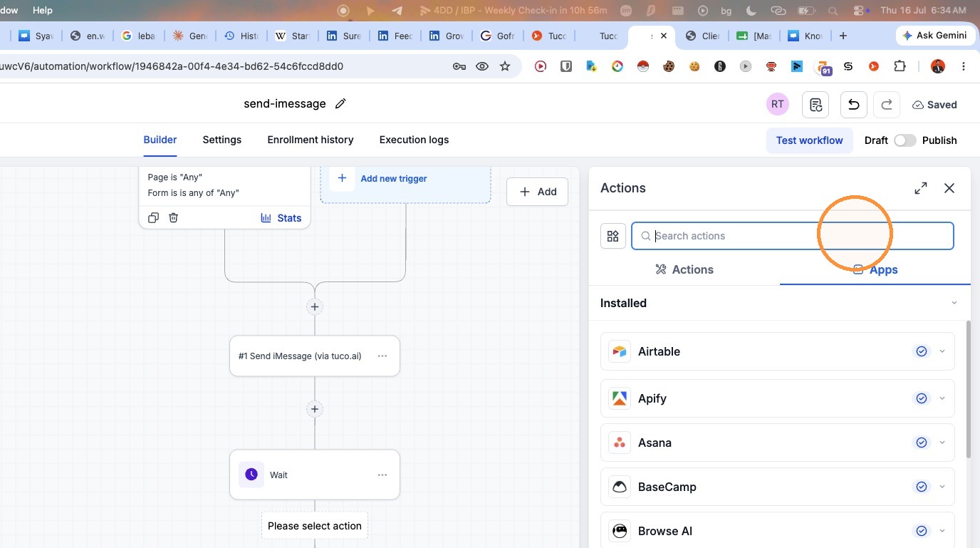Click the Asana installed checkmark badge

pos(922,443)
